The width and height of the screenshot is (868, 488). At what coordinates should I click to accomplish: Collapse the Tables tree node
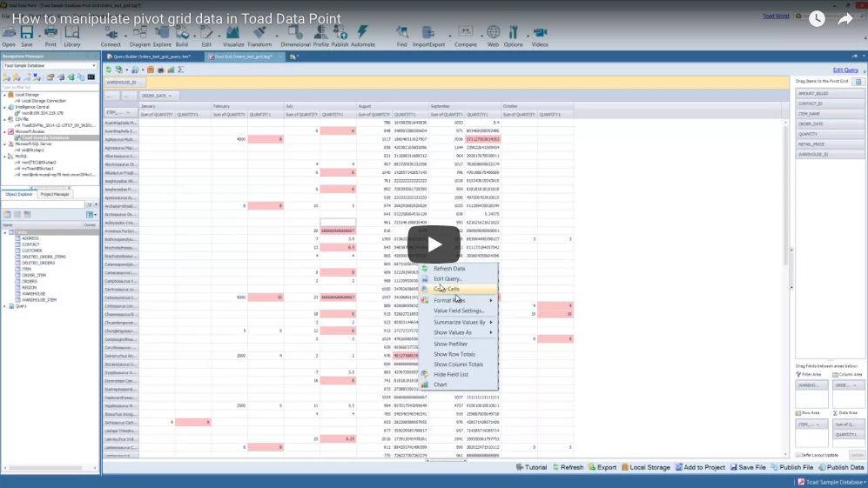5,232
